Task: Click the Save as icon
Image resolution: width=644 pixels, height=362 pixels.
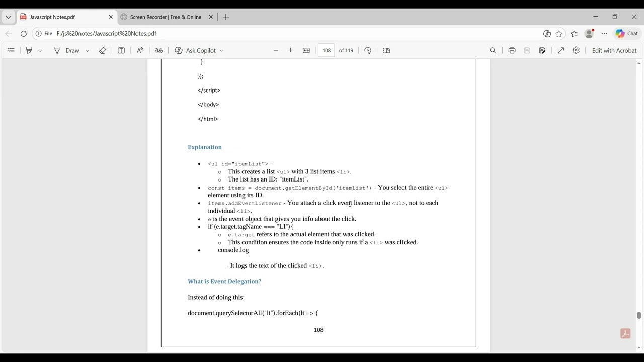Action: 542,50
